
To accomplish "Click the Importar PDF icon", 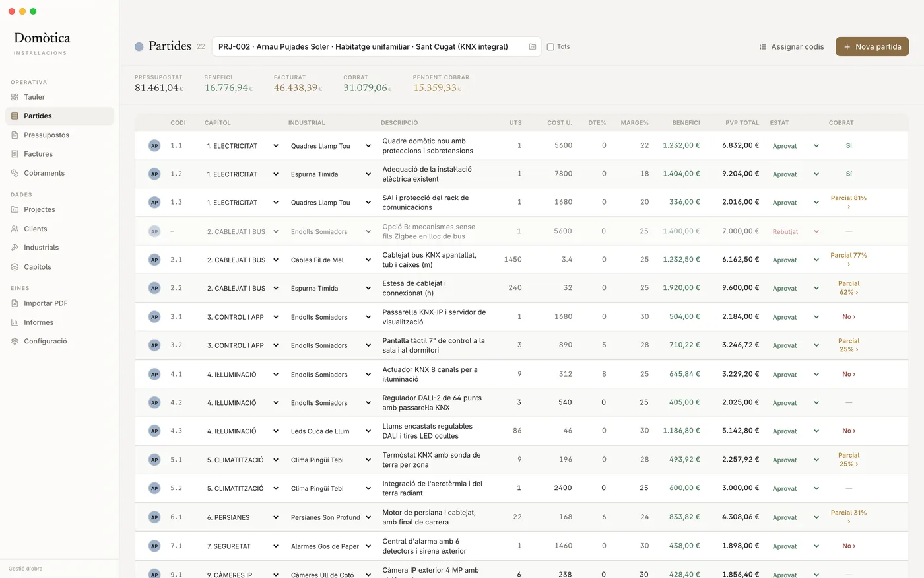I will (15, 303).
